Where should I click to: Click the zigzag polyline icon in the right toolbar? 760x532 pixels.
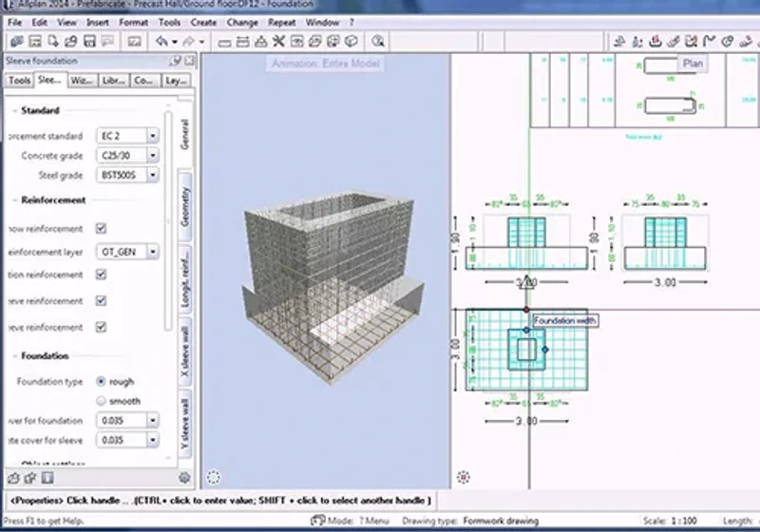coord(709,42)
